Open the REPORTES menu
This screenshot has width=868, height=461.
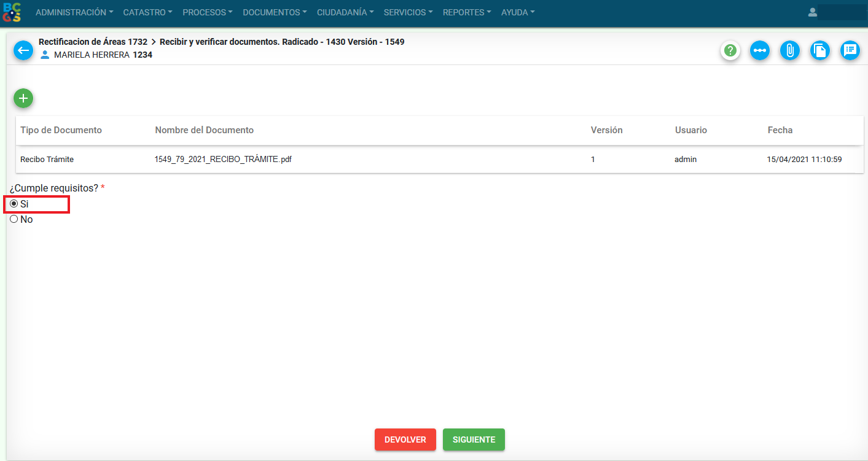coord(467,12)
